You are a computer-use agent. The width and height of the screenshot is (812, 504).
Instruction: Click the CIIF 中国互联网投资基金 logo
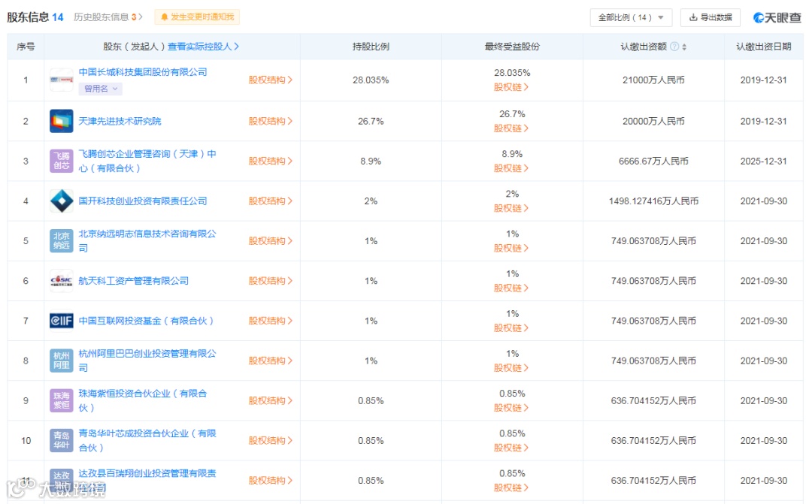tap(61, 321)
